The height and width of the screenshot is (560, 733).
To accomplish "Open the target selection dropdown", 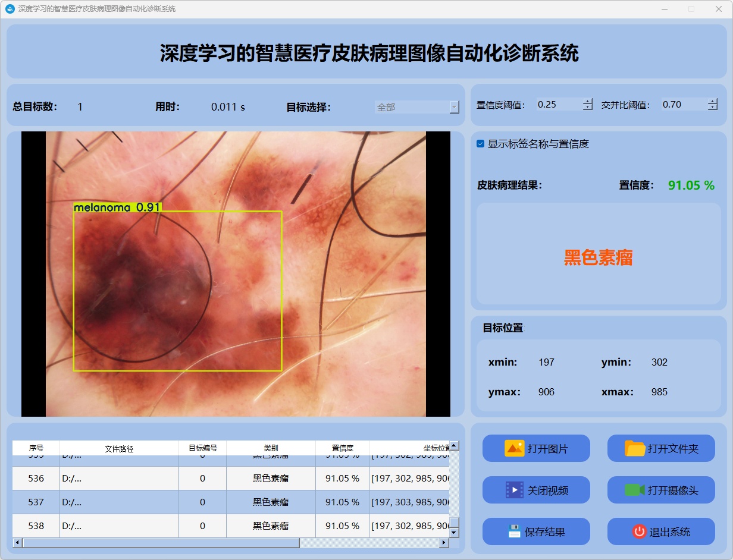I will pos(454,107).
